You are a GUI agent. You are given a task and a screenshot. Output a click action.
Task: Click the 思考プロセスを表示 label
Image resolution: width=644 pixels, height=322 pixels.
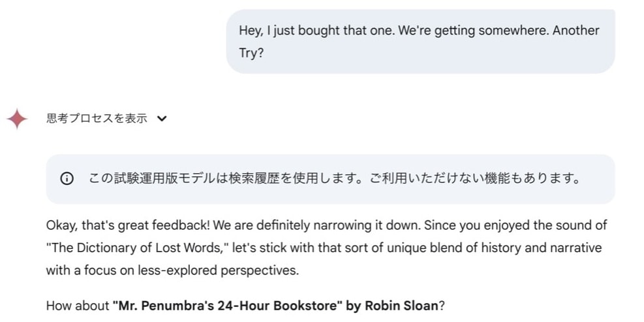[97, 119]
